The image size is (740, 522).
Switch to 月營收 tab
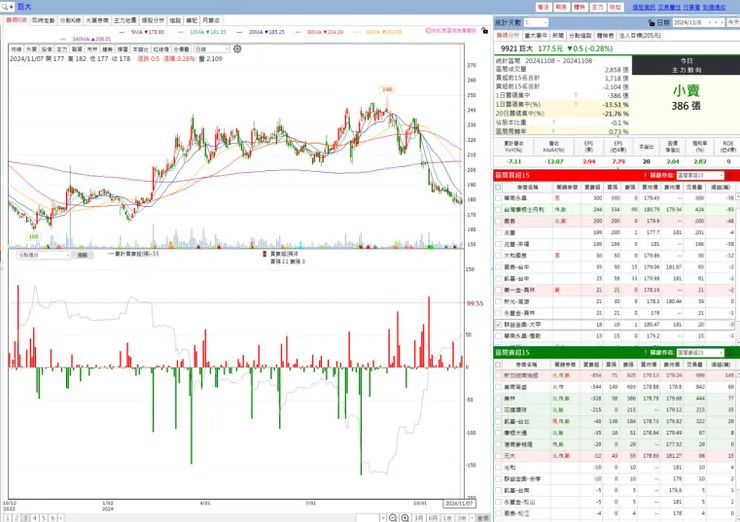211,20
